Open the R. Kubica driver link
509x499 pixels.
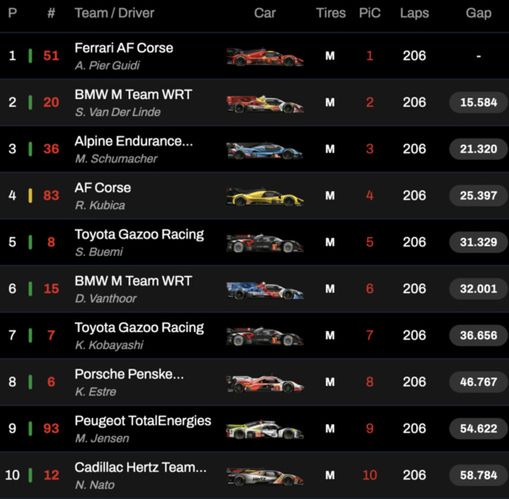[x=100, y=205]
